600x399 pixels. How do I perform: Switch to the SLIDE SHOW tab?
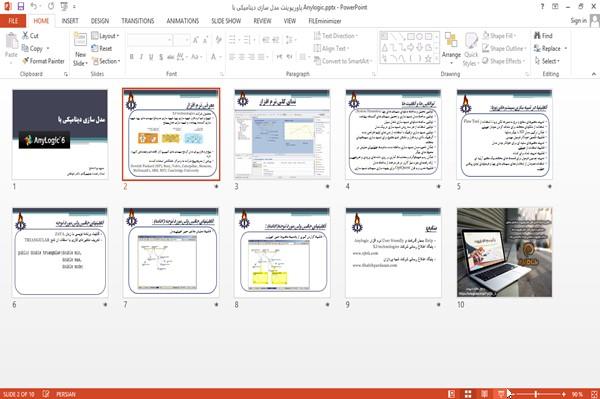(x=226, y=21)
